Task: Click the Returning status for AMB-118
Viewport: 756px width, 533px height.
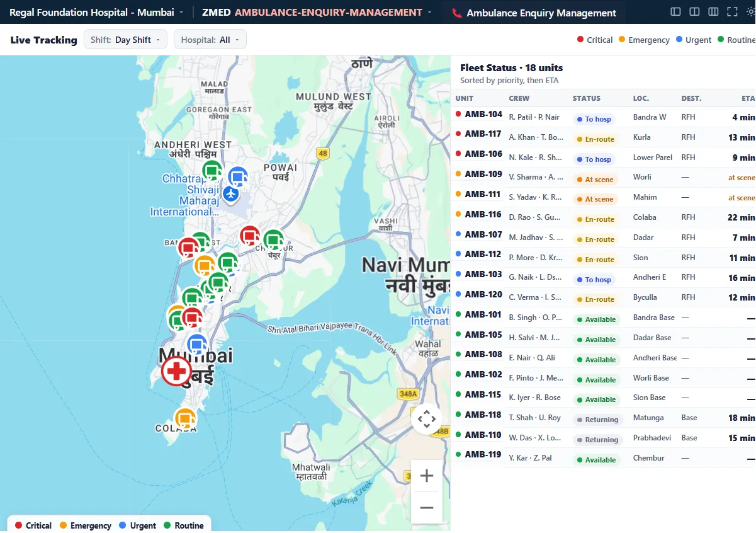Action: point(597,420)
